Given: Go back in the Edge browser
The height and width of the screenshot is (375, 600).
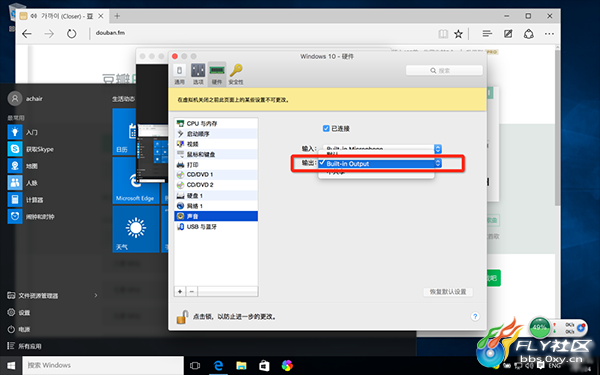Looking at the screenshot, I should [27, 34].
